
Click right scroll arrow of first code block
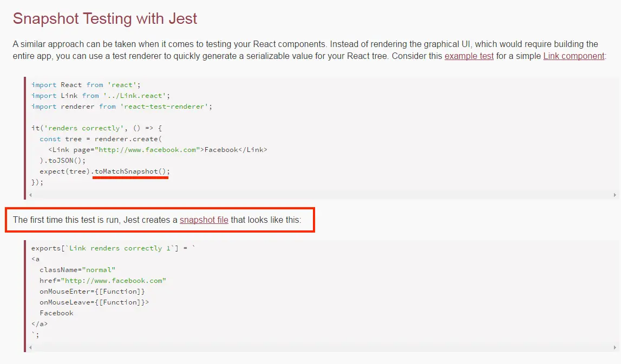[616, 195]
